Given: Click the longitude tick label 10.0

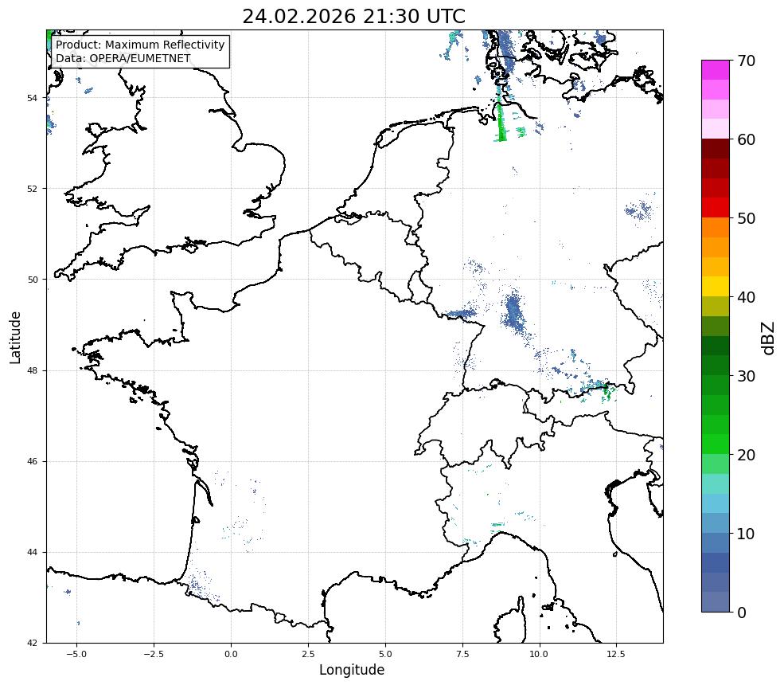Looking at the screenshot, I should point(539,654).
